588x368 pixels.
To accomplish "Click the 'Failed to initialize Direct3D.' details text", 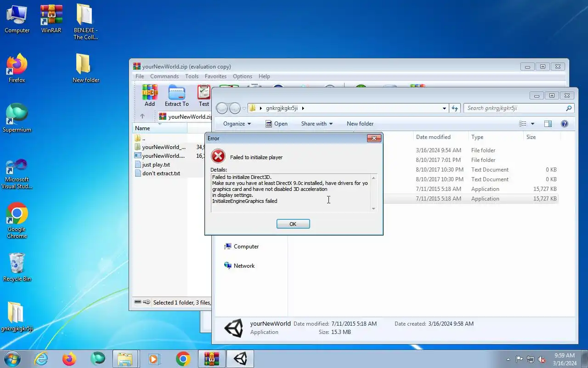I will tap(242, 177).
